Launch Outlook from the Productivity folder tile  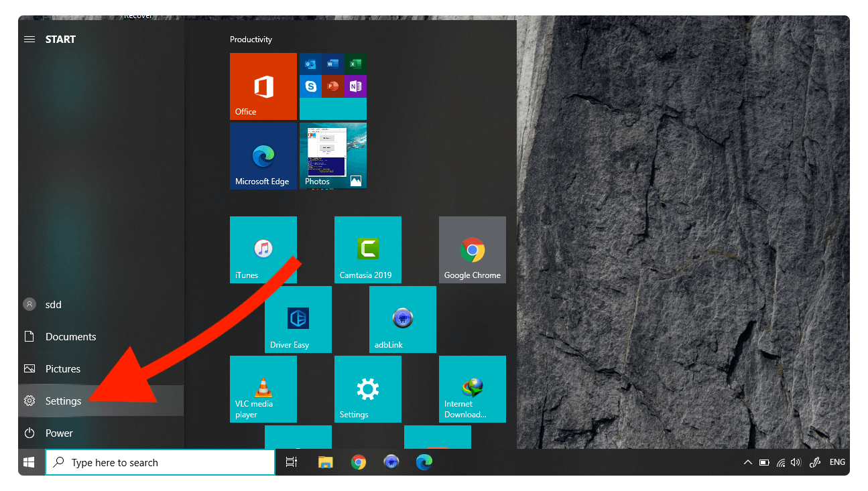click(310, 64)
